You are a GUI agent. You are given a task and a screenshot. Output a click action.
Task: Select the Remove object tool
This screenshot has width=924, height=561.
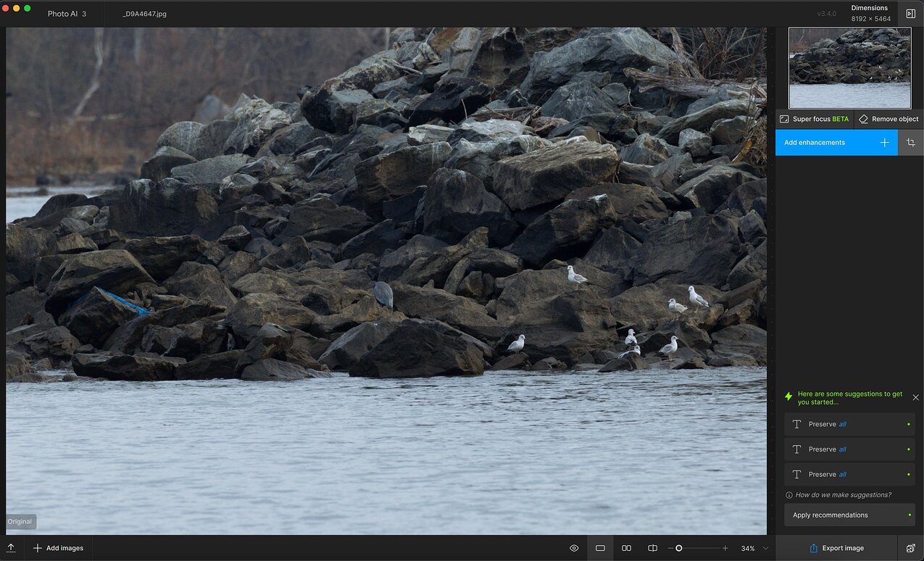click(888, 119)
